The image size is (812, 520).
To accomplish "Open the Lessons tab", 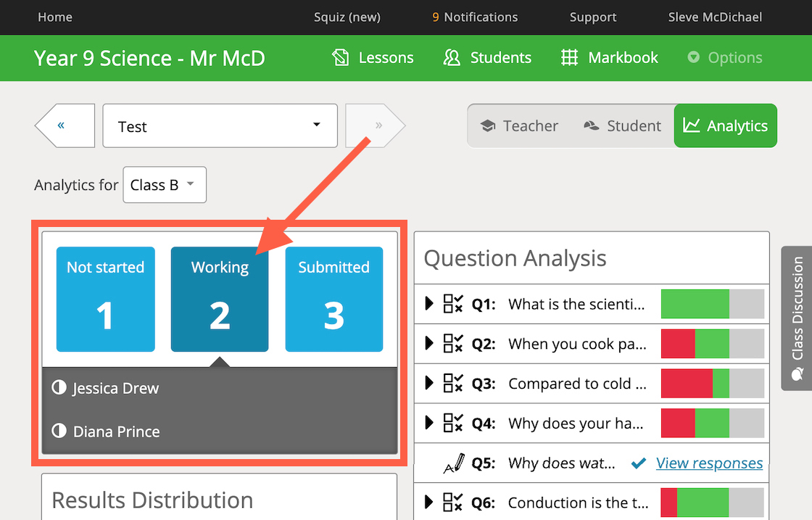I will pyautogui.click(x=373, y=57).
